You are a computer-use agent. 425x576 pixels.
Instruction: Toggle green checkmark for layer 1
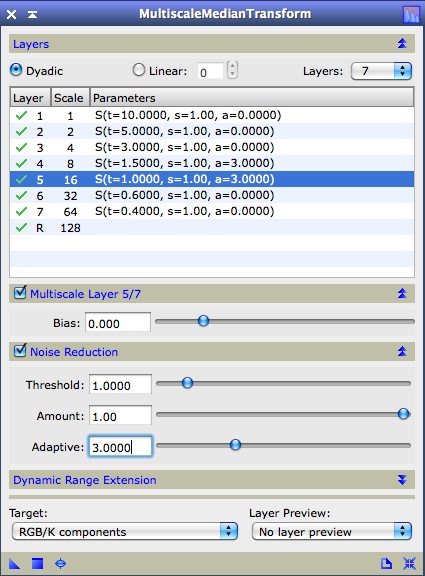click(x=21, y=115)
